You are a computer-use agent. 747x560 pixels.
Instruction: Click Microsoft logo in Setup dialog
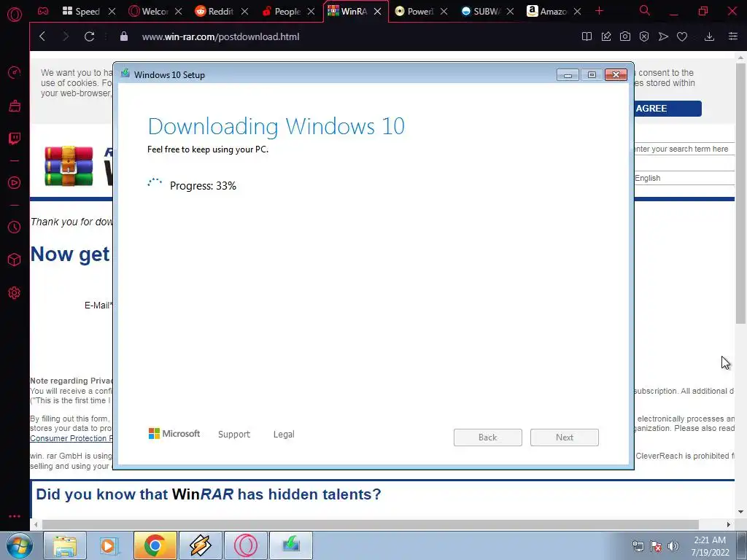(174, 434)
